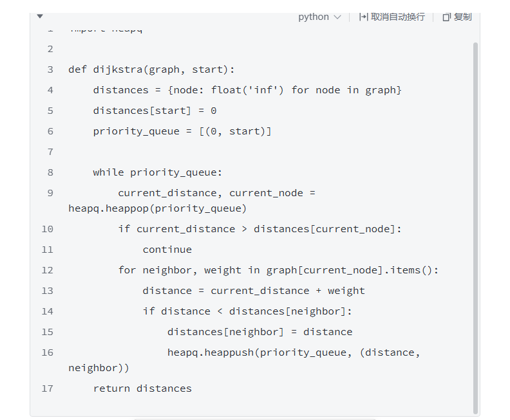
Task: Toggle 取消自动换行 auto-wrap text
Action: [x=397, y=17]
